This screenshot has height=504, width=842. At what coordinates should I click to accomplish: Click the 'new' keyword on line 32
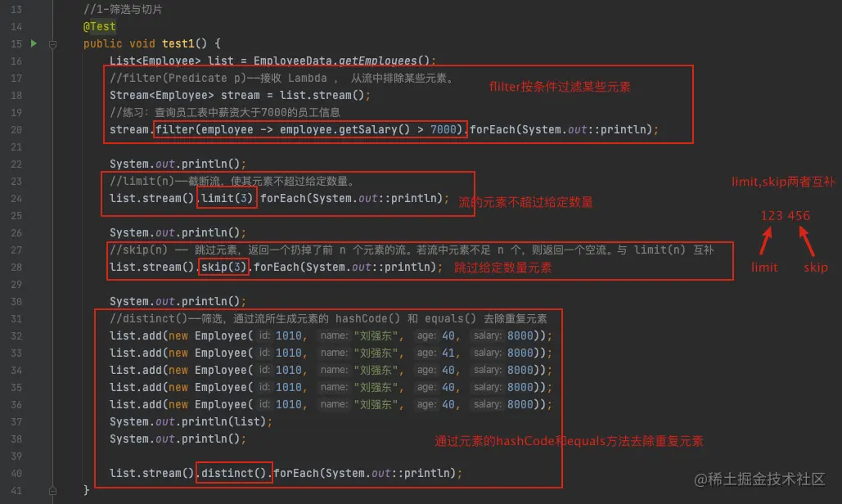[x=178, y=335]
